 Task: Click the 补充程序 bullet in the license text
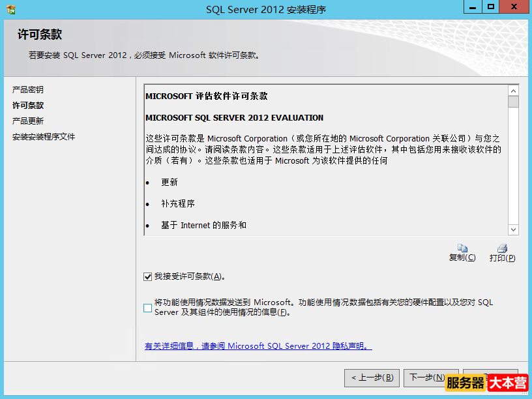178,203
